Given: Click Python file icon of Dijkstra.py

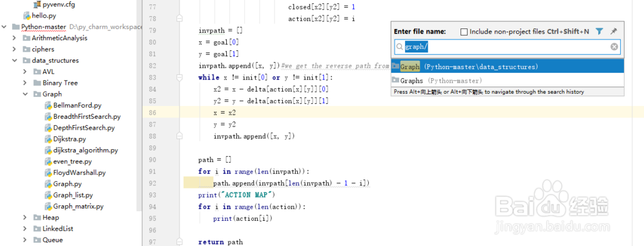Looking at the screenshot, I should pyautogui.click(x=48, y=139).
